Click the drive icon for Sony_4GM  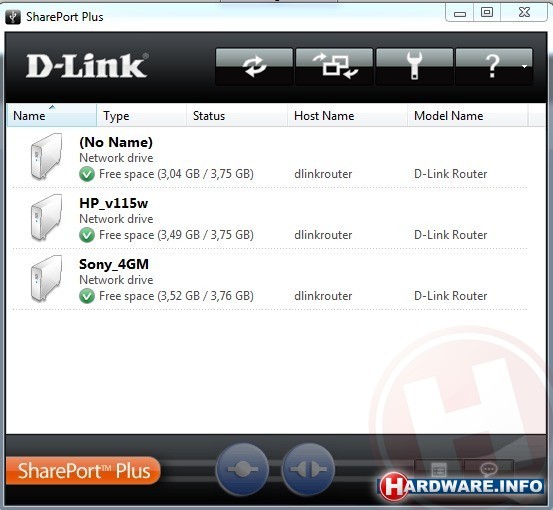pyautogui.click(x=46, y=278)
